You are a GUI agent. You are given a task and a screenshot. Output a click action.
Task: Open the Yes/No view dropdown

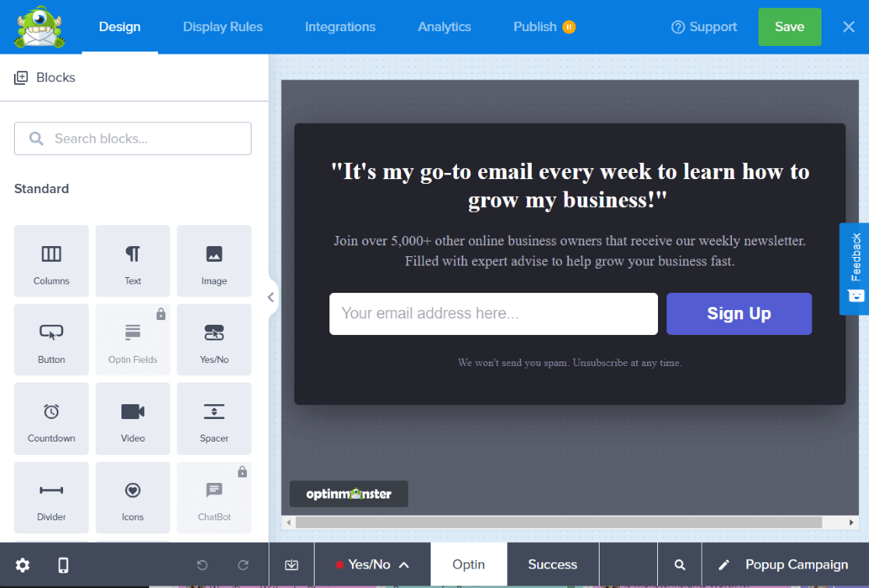click(371, 565)
